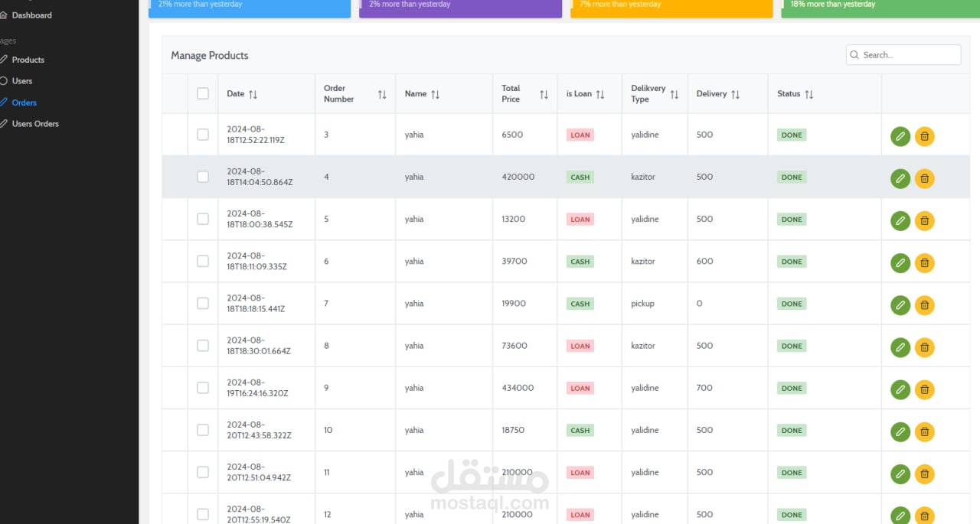Click the orange 7% more than yesterday card
Screen dimensions: 980x524
[x=671, y=8]
